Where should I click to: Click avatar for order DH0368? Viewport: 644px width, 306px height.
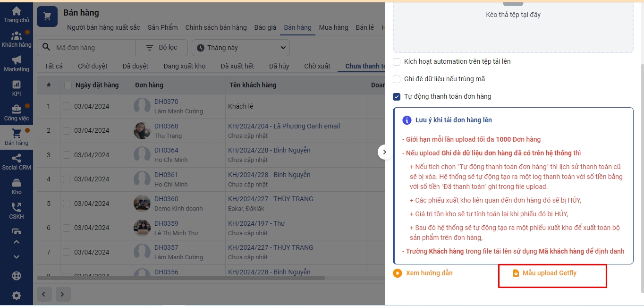pos(142,131)
